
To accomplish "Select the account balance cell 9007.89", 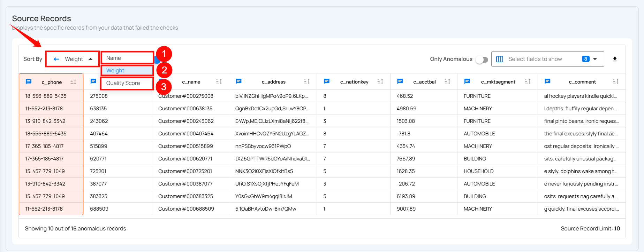I will [x=424, y=209].
